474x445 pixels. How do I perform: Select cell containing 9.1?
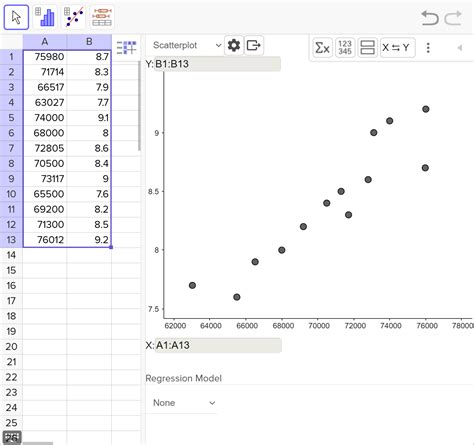tap(89, 118)
